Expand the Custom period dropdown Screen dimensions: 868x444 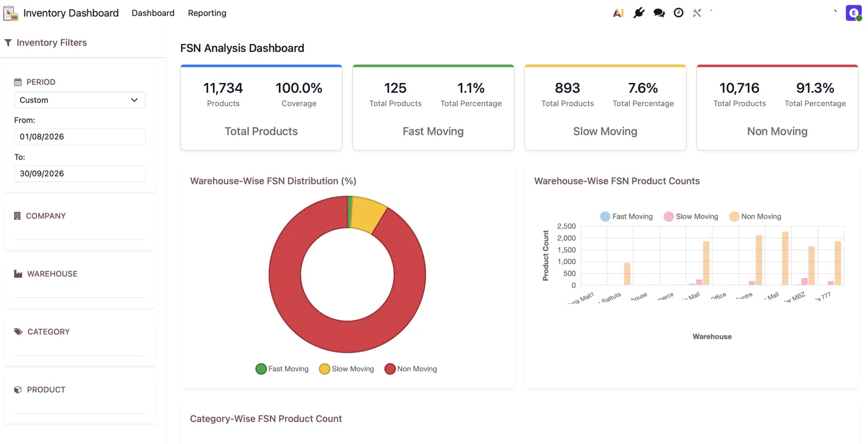80,100
